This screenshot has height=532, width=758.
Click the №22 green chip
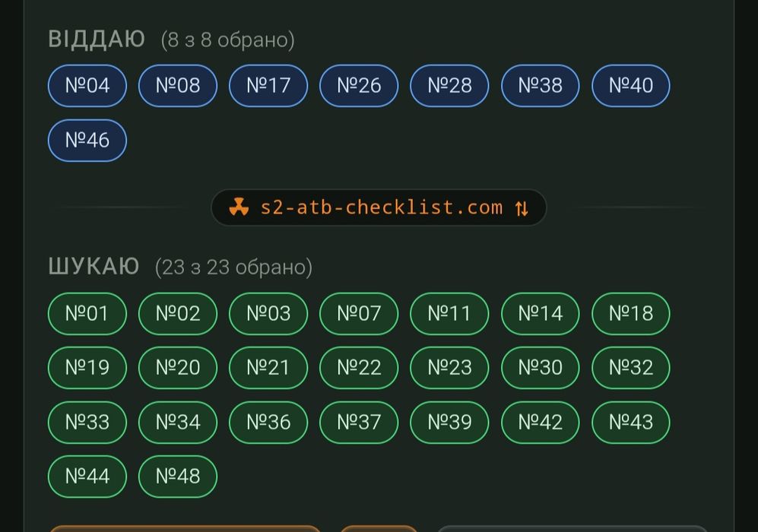coord(359,368)
